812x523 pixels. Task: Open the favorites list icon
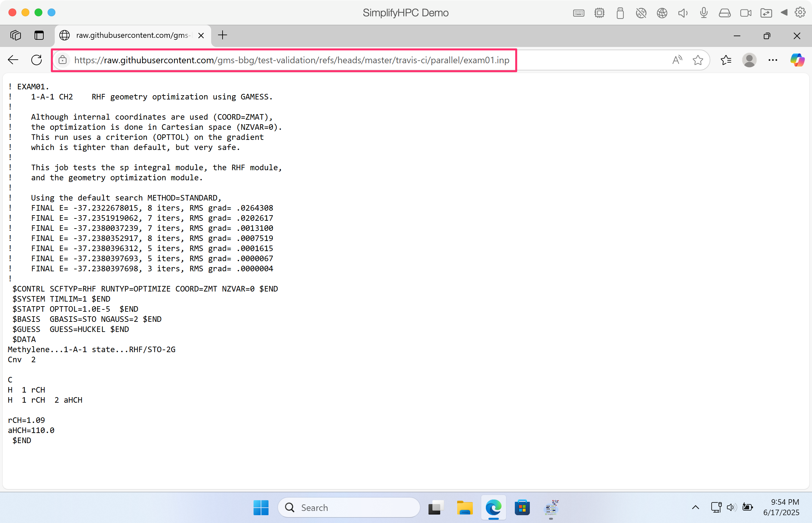pos(726,60)
